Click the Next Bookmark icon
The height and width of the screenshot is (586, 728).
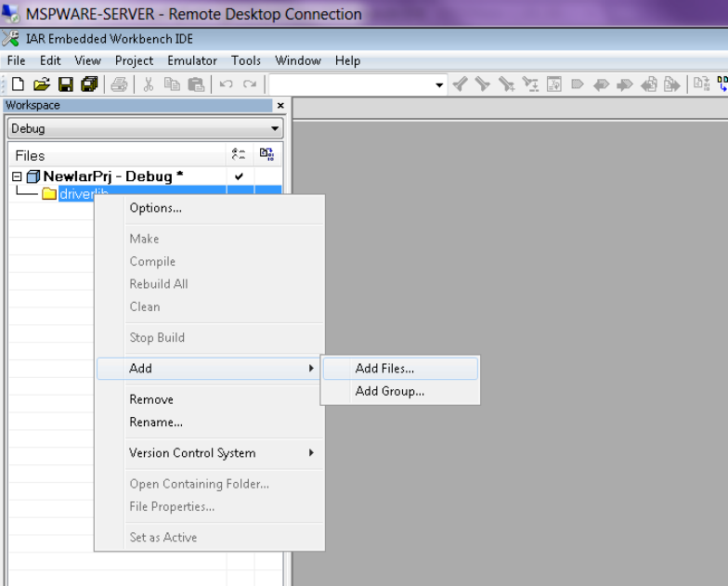point(624,85)
